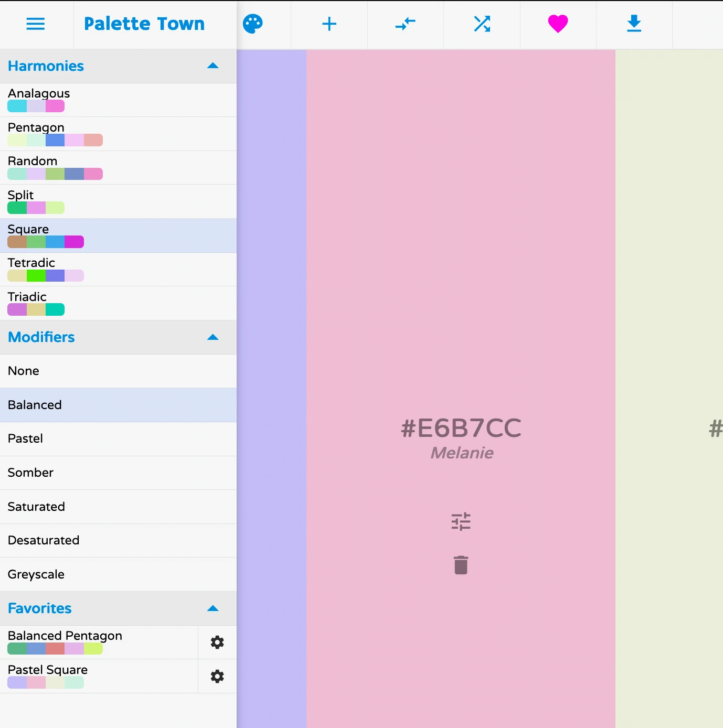Select the None modifier

pyautogui.click(x=118, y=371)
